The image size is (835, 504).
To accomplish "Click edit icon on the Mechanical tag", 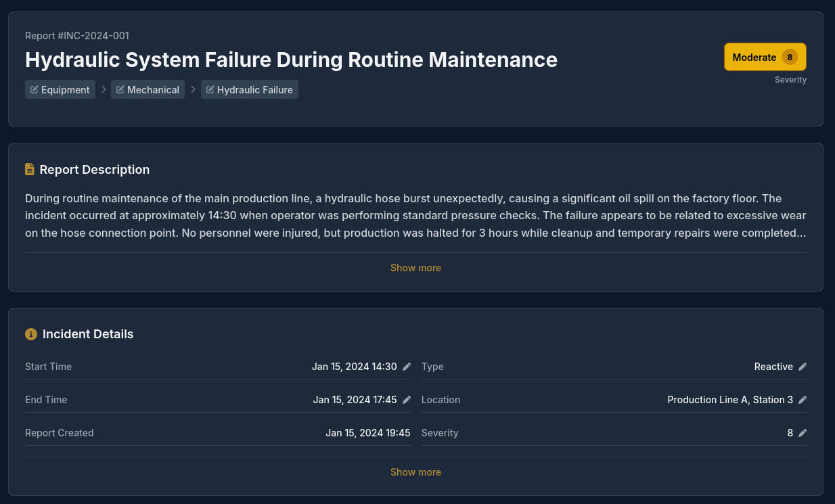I will point(120,90).
